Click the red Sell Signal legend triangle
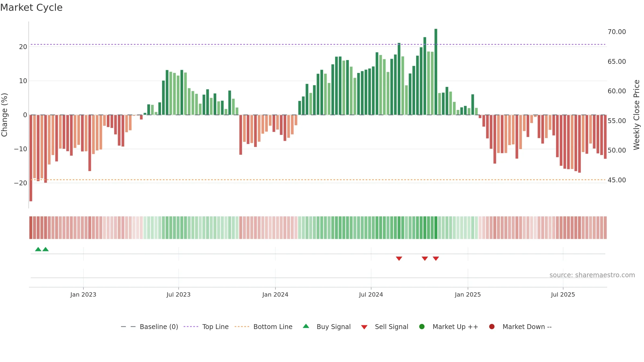The image size is (644, 362). [364, 327]
